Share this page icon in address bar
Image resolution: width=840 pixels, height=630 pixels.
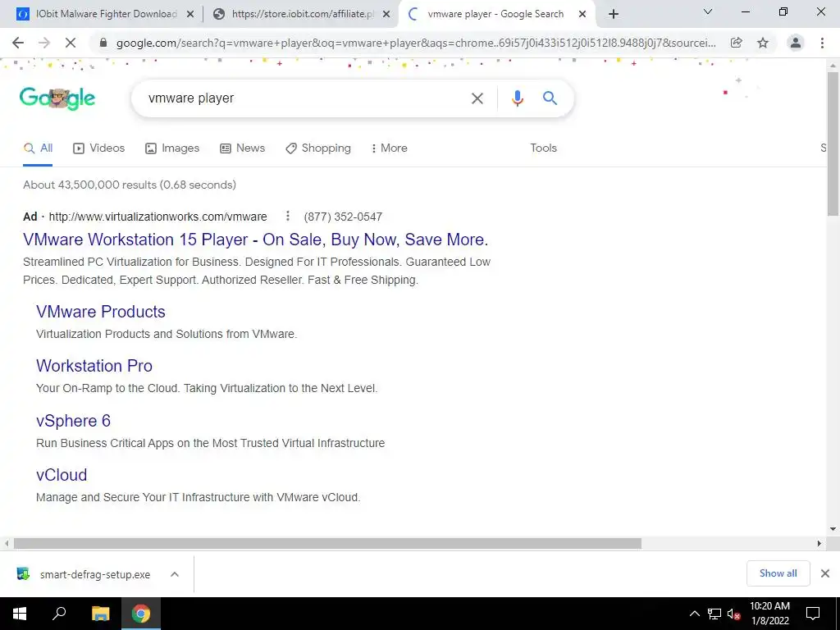pos(736,43)
